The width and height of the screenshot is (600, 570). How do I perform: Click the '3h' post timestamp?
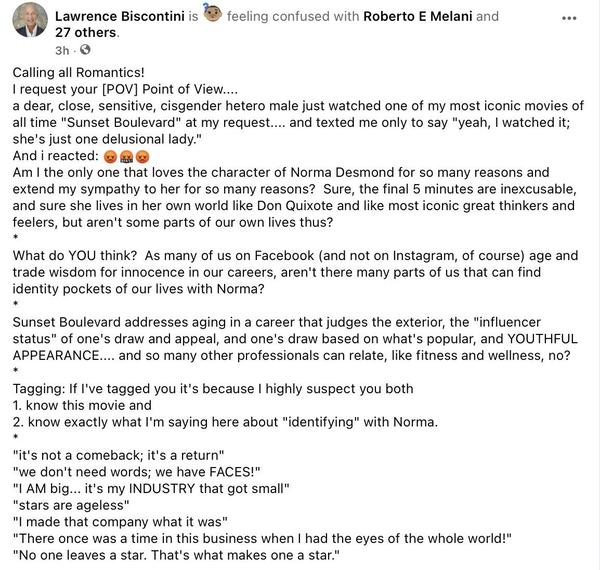[61, 49]
